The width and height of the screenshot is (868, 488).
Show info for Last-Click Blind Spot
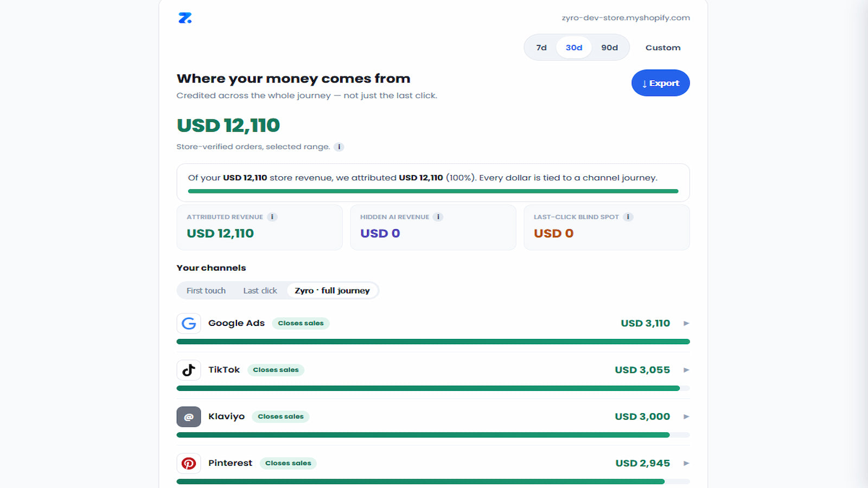[628, 217]
